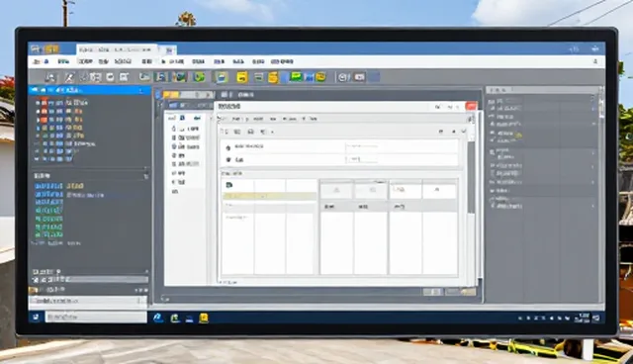Image resolution: width=633 pixels, height=364 pixels.
Task: Select the yellow highlighted row in the dialog table
Action: pos(269,196)
